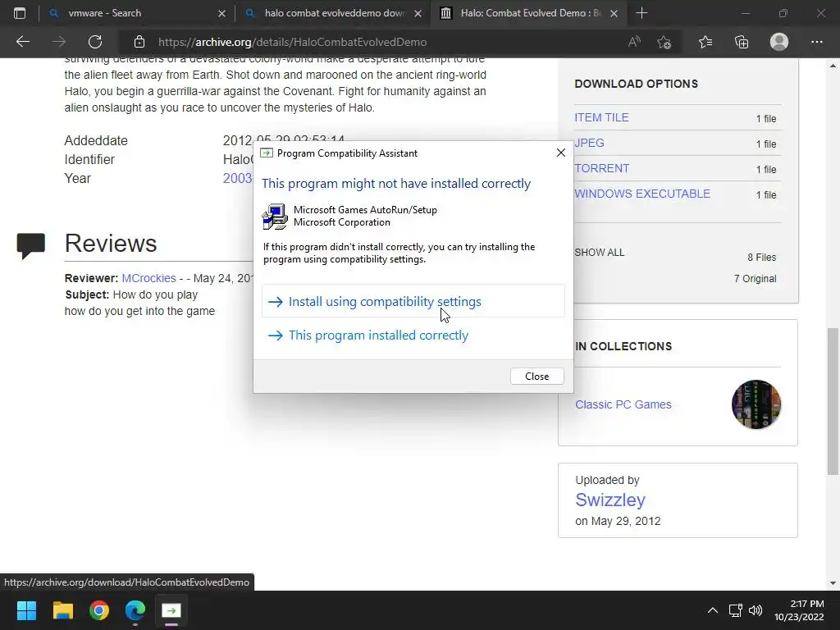Click the DOWNLOAD OPTIONS heading

[636, 84]
